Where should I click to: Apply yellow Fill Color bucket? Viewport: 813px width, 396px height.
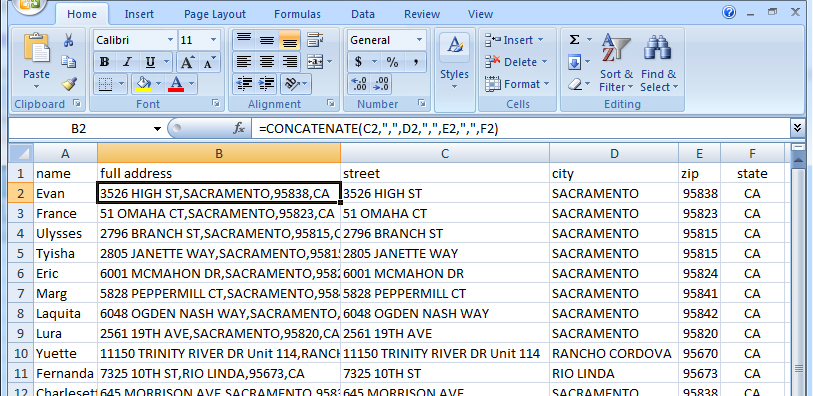click(143, 83)
